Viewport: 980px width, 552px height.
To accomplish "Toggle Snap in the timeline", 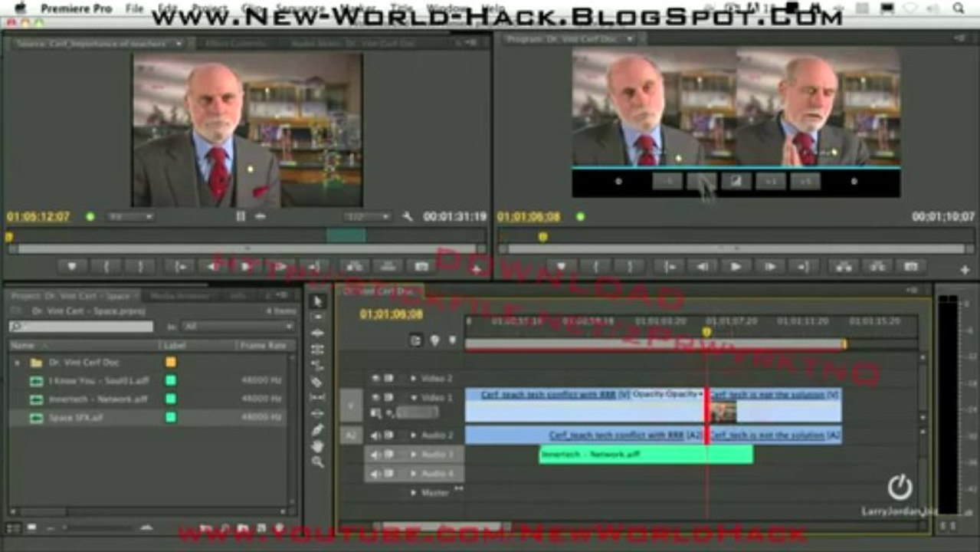I will click(x=416, y=341).
